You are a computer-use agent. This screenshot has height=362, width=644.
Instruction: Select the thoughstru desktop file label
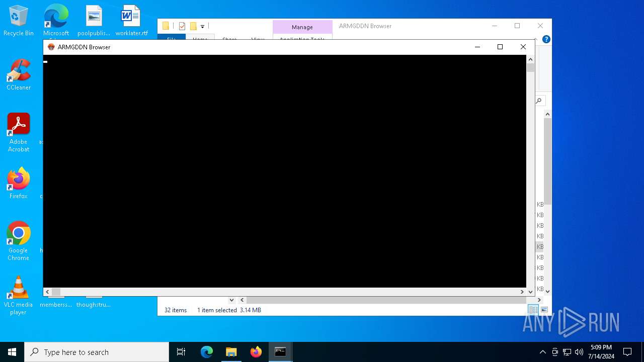(94, 305)
